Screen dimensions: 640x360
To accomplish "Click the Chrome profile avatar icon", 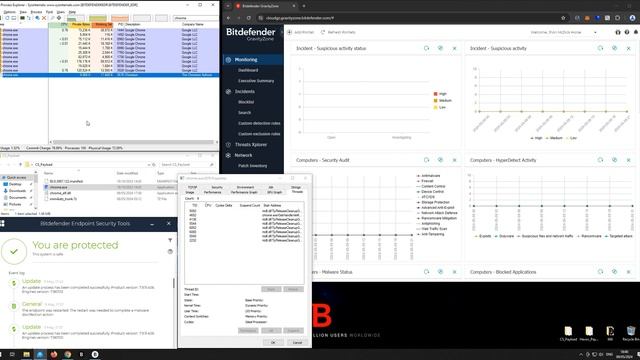I will coord(632,18).
